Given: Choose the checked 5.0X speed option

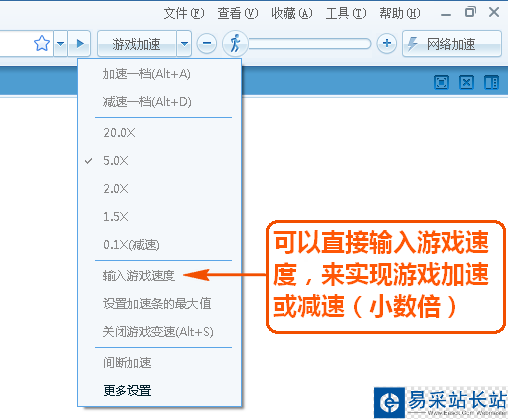Looking at the screenshot, I should (160, 161).
